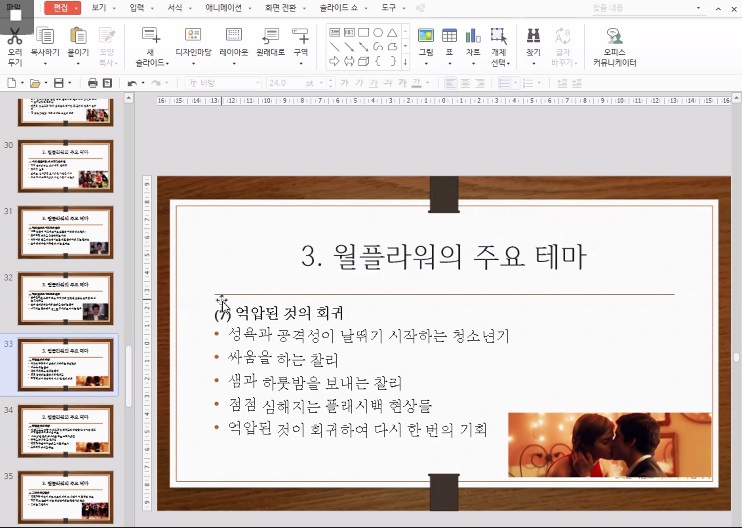742x528 pixels.
Task: Click the slide title '3. 월플라워의 주요 테마'
Action: tap(443, 257)
